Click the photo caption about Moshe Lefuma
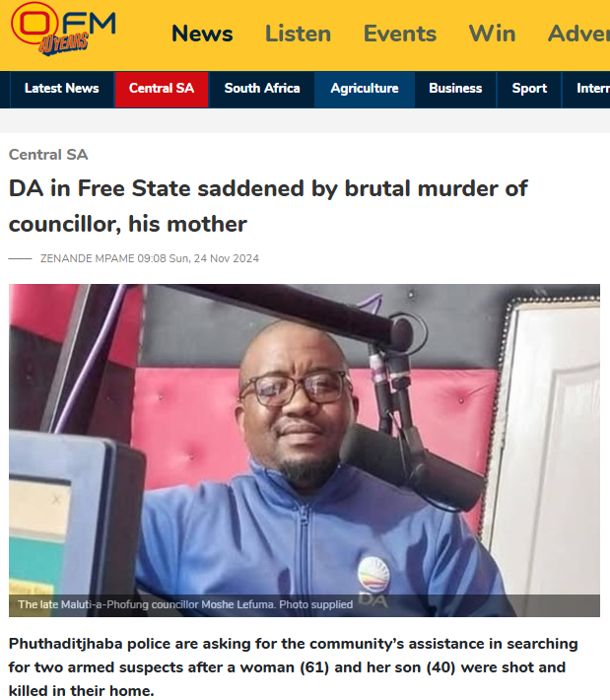The height and width of the screenshot is (700, 610). 185,604
